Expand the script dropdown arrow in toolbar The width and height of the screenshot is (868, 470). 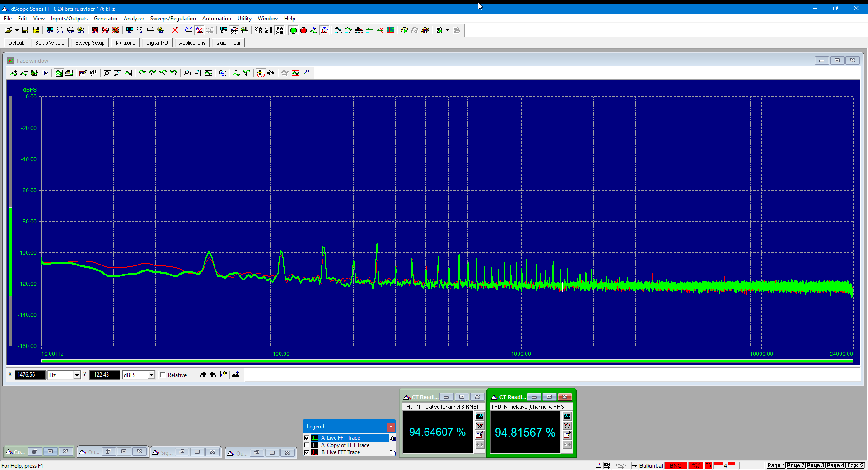point(448,30)
